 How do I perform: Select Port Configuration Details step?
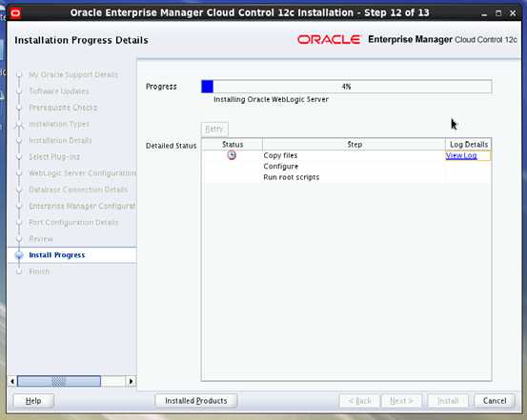coord(73,223)
